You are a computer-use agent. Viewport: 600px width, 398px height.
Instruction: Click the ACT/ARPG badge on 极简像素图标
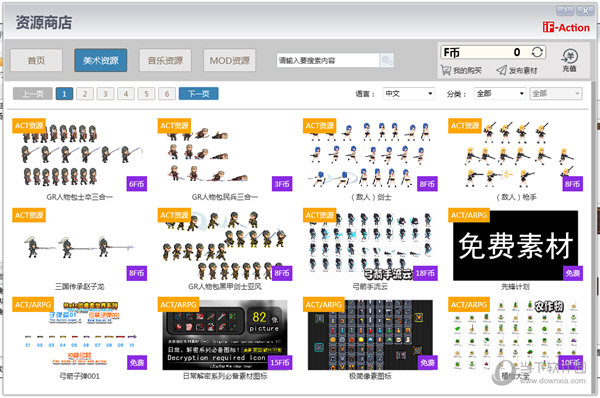pyautogui.click(x=324, y=305)
